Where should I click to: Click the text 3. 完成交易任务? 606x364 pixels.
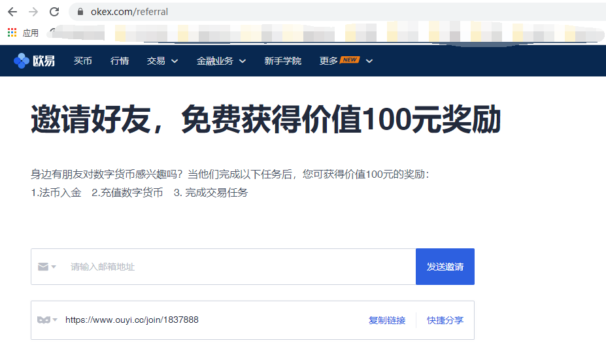210,192
